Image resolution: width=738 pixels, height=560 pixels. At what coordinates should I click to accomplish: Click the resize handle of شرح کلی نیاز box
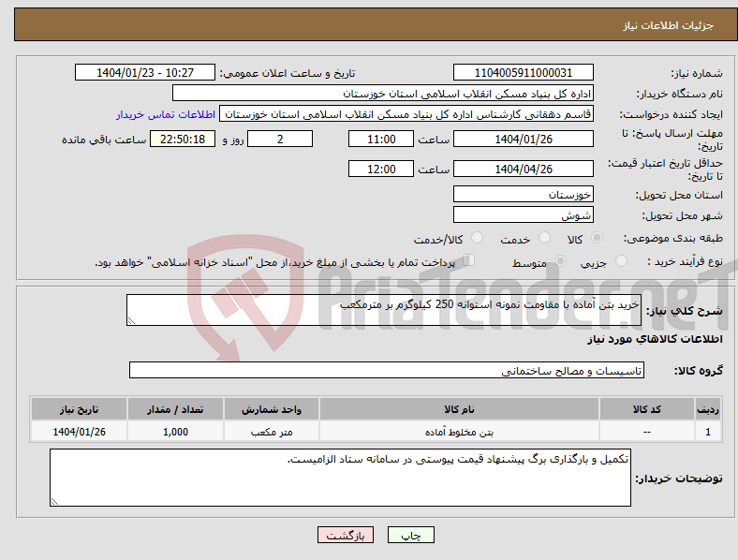click(131, 321)
